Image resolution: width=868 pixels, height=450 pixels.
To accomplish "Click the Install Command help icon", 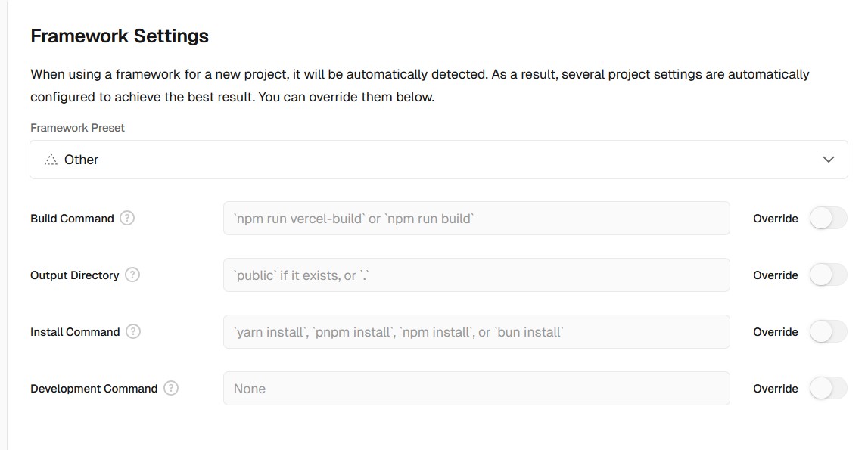I will coord(133,331).
